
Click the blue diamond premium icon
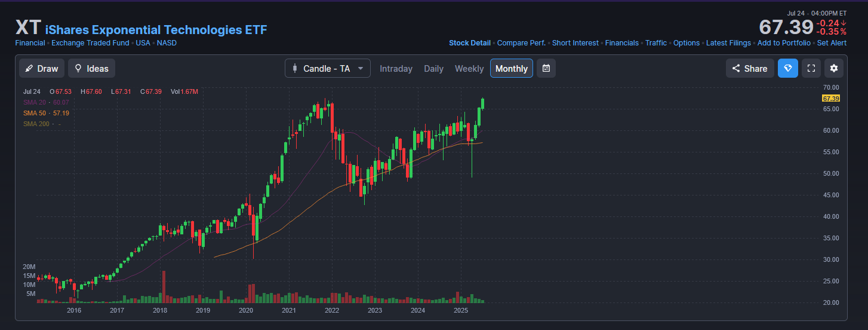pyautogui.click(x=788, y=68)
